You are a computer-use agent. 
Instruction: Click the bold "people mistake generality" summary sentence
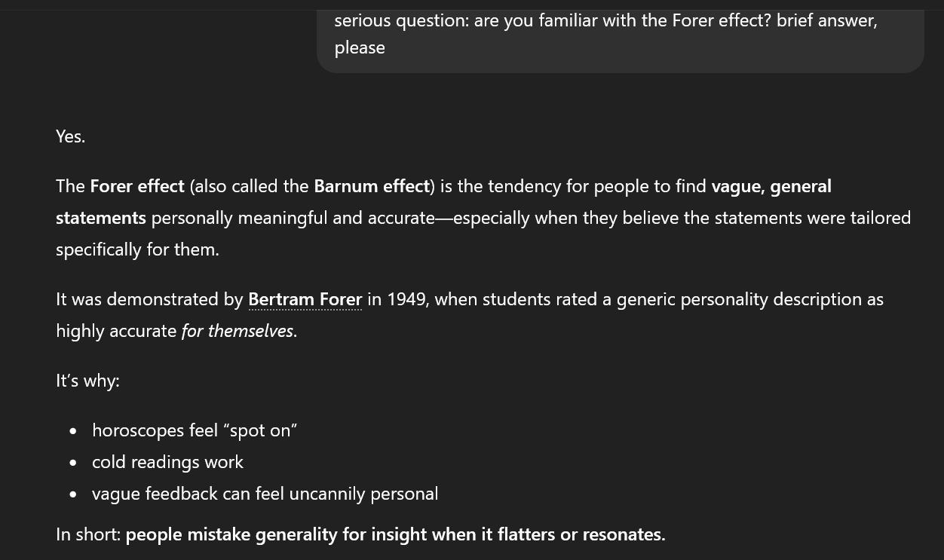[395, 534]
